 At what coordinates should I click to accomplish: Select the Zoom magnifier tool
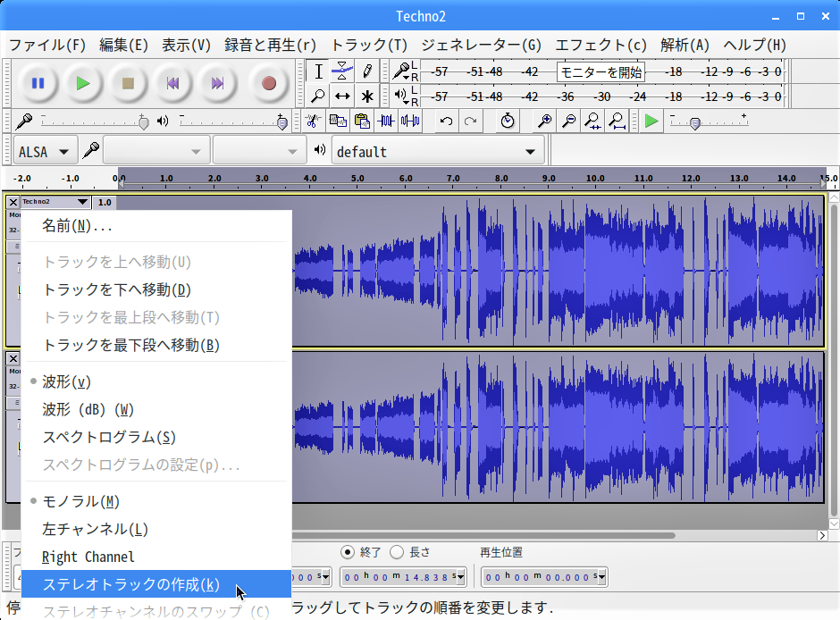[317, 96]
